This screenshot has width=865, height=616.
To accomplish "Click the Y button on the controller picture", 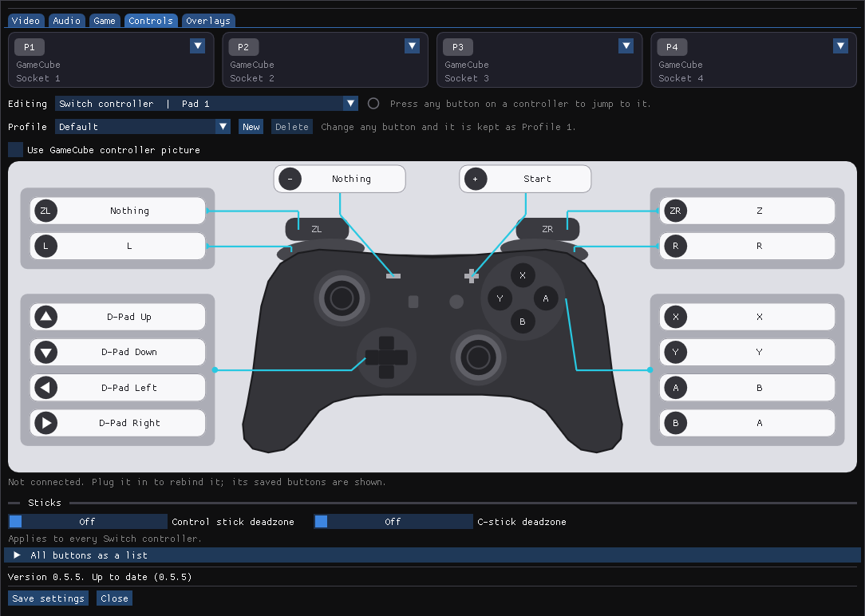I will click(x=500, y=298).
